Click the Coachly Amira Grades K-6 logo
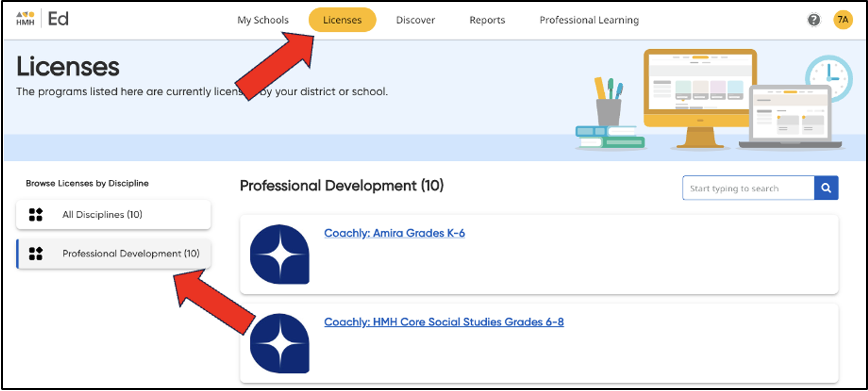 point(279,254)
